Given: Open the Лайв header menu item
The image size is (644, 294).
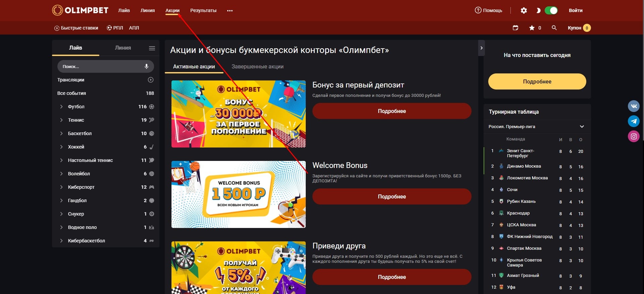Looking at the screenshot, I should click(124, 10).
